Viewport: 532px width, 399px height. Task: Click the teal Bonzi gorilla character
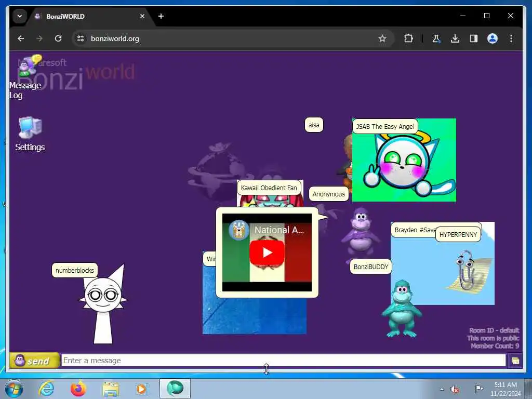[x=402, y=309]
